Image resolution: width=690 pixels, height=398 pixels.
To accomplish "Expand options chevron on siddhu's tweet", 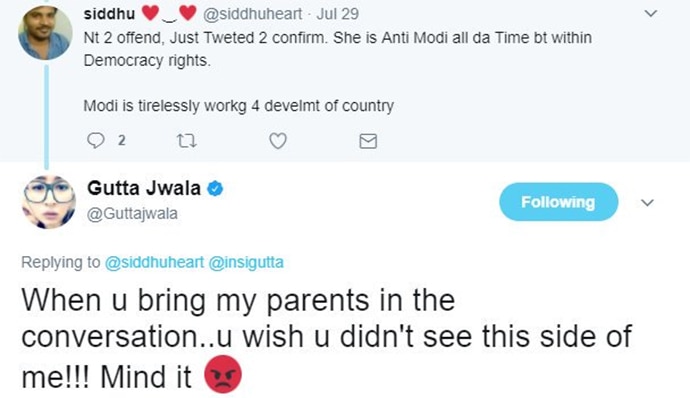I will pos(650,14).
